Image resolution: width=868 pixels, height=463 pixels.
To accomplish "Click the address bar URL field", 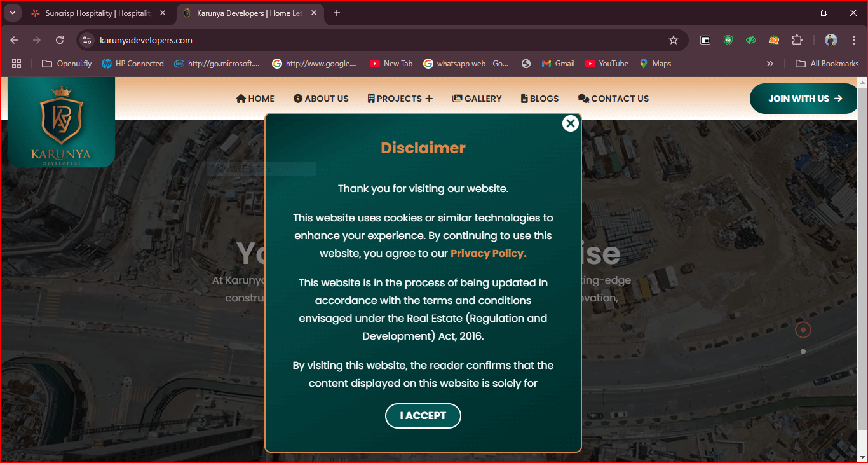I will coord(381,40).
